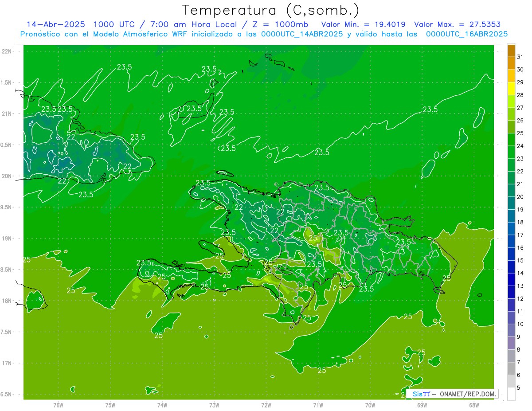Click the "6.5N" latitude axis label

click(x=6, y=394)
